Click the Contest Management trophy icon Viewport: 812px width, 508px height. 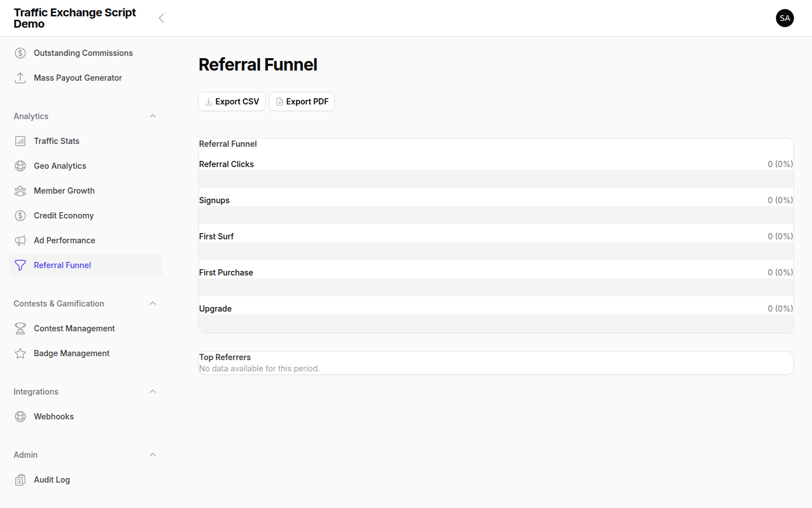(x=20, y=328)
